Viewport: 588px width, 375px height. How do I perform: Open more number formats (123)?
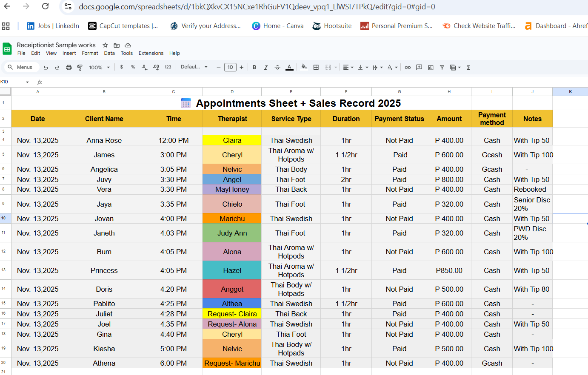(x=168, y=67)
